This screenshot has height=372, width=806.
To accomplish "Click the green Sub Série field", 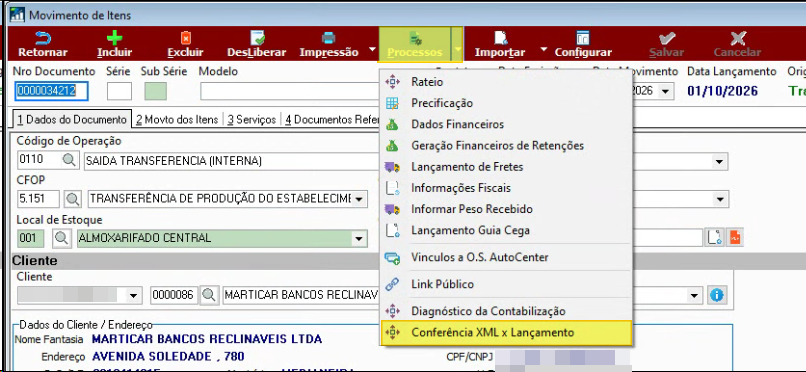I will (x=155, y=91).
